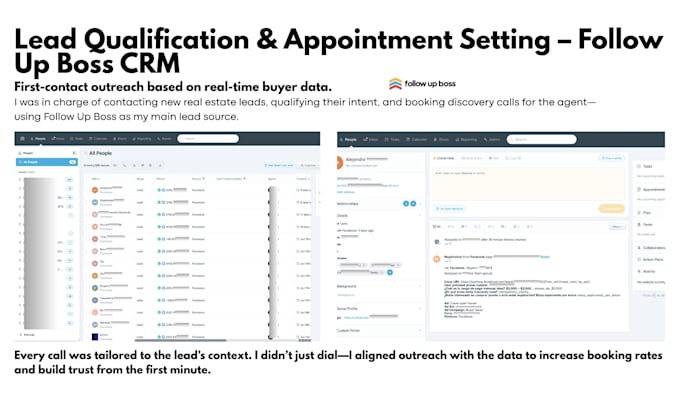Expand the Custom Fields section
This screenshot has width=680, height=411.
[x=419, y=330]
